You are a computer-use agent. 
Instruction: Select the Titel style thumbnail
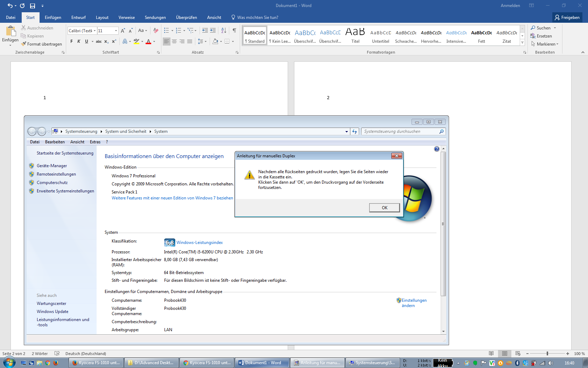[x=355, y=35]
